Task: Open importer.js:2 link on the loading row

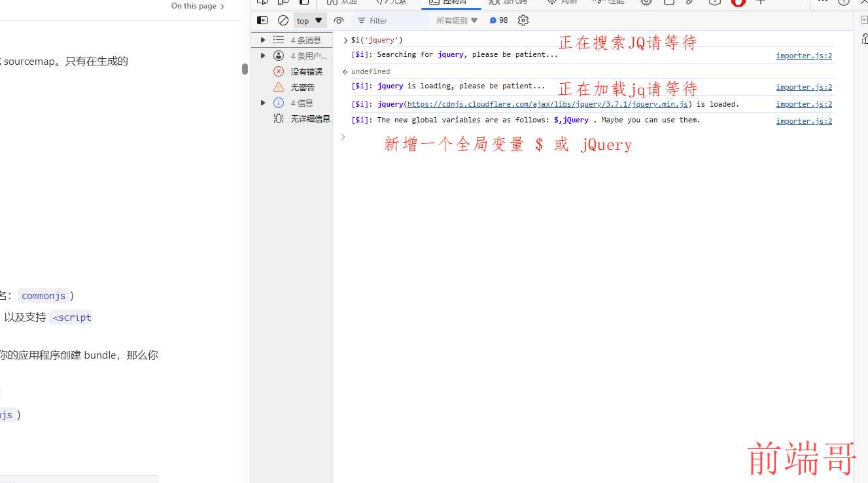Action: (804, 87)
